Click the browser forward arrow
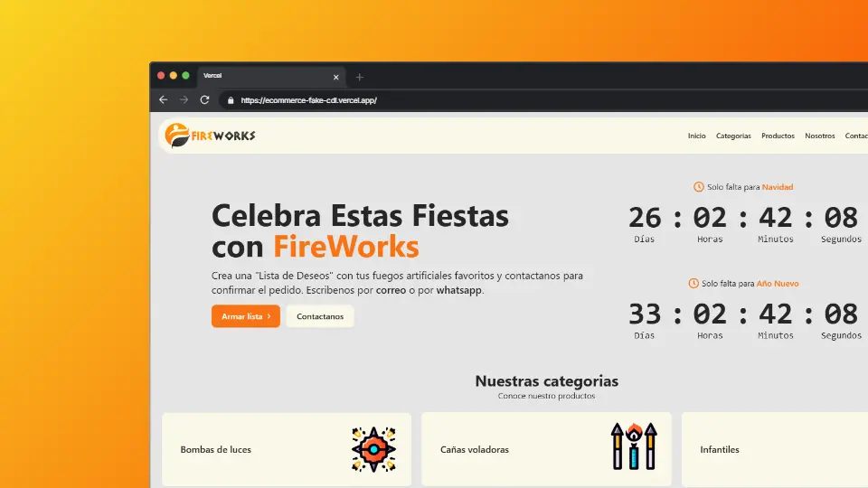The height and width of the screenshot is (488, 868). pos(184,99)
